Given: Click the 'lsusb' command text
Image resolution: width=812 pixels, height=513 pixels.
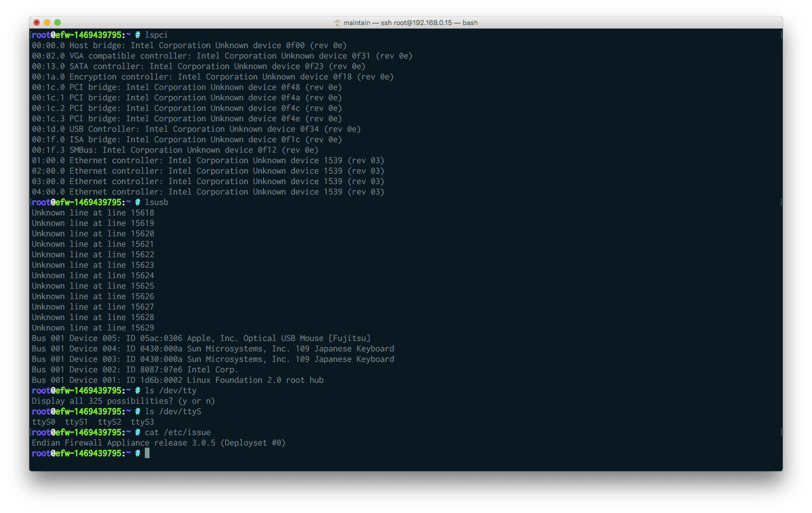Looking at the screenshot, I should click(x=156, y=202).
